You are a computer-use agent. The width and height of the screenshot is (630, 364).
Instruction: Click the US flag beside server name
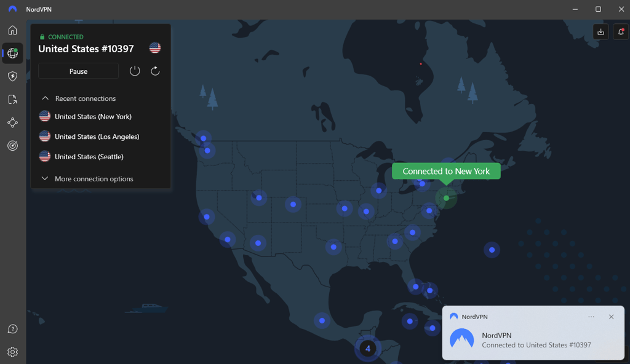(x=154, y=48)
